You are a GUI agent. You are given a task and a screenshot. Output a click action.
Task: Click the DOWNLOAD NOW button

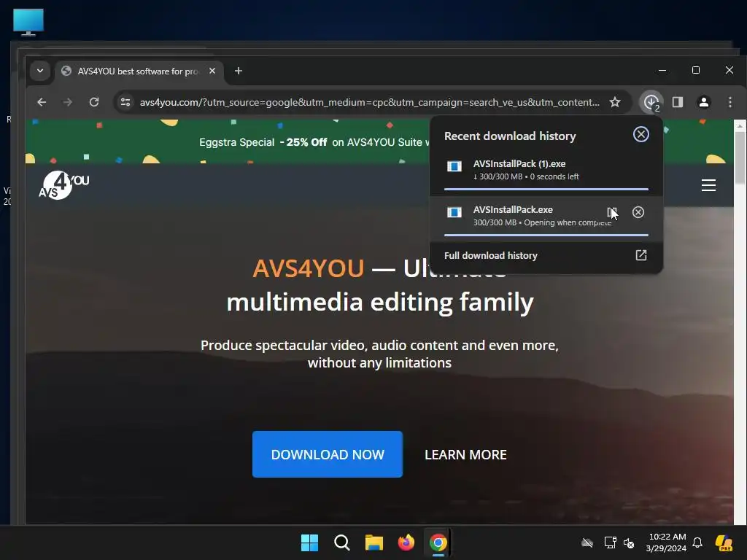point(328,454)
